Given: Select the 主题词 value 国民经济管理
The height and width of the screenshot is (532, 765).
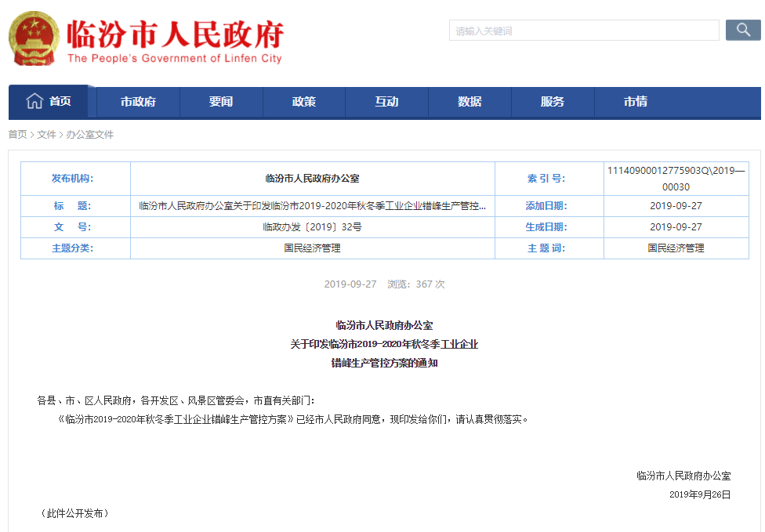Looking at the screenshot, I should tap(676, 248).
